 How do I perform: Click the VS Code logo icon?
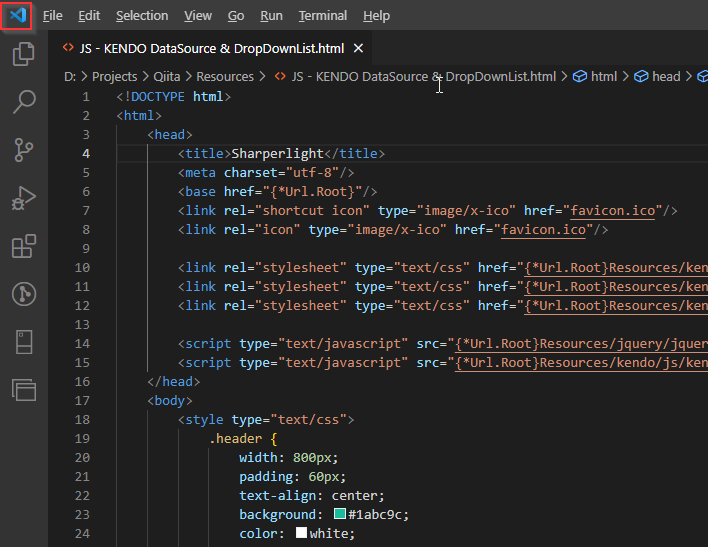point(17,16)
